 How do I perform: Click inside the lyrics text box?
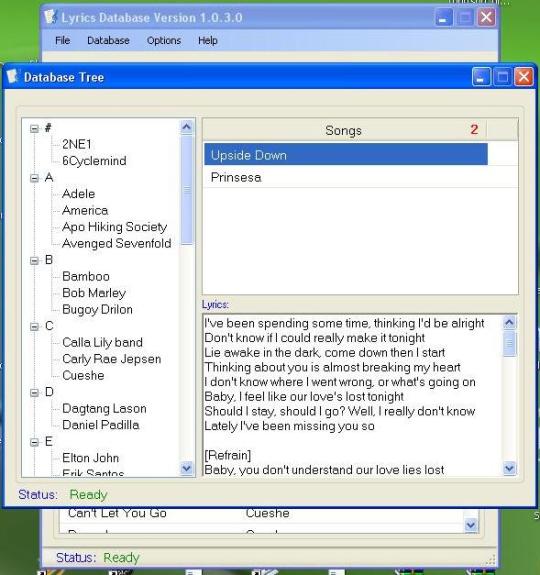352,395
